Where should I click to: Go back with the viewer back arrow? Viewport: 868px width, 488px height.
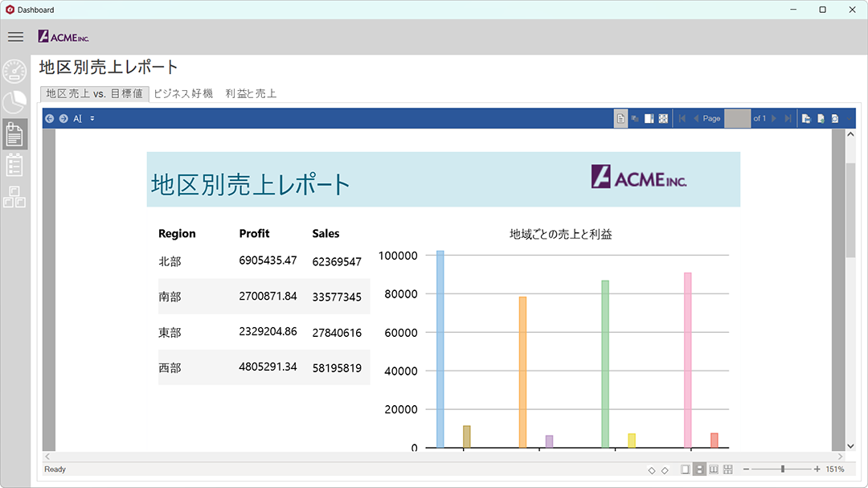click(x=49, y=118)
